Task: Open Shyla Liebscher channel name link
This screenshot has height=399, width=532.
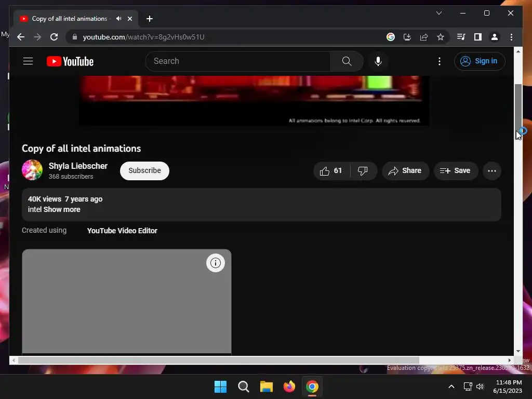Action: tap(78, 166)
